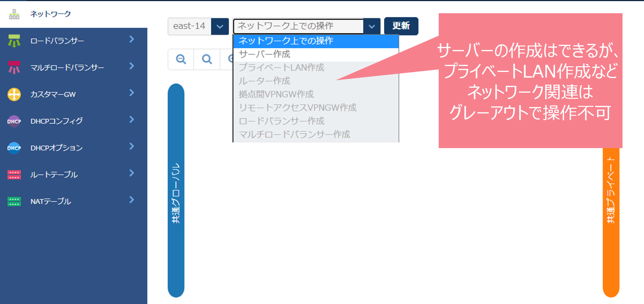
Task: Click the ロードバランサー sidebar icon
Action: [14, 41]
